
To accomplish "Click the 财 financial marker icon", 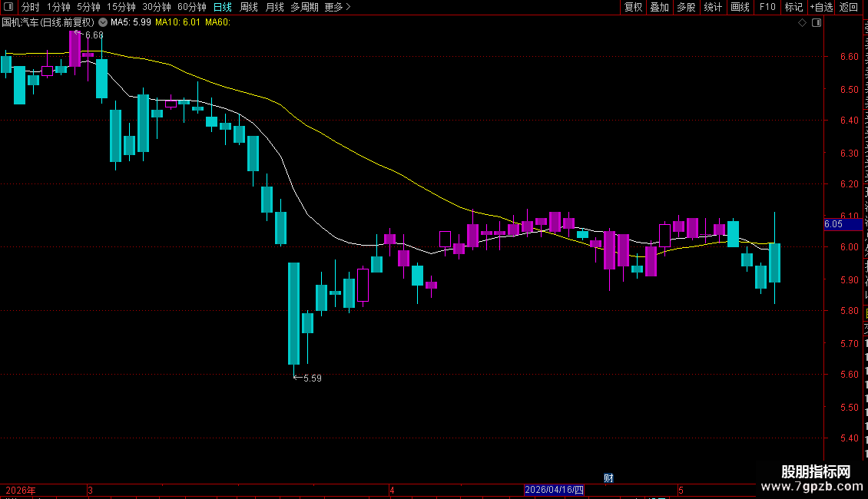I will pyautogui.click(x=608, y=478).
